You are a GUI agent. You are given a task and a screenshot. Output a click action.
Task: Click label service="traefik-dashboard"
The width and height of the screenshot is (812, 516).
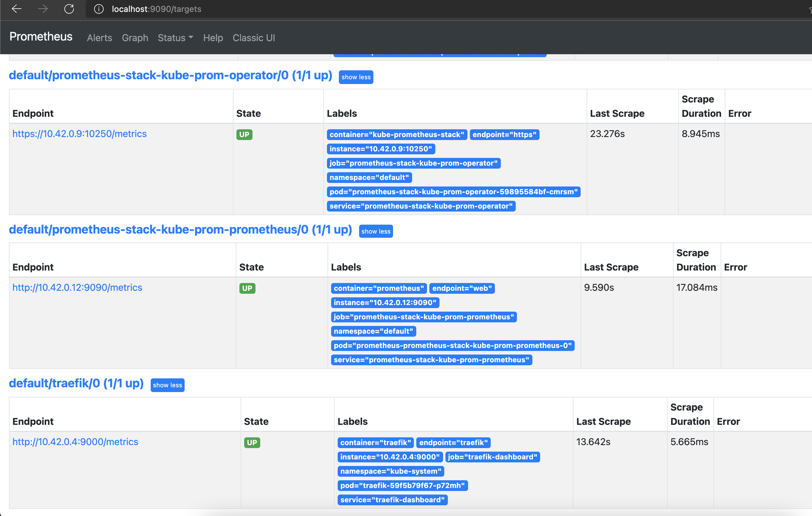point(392,500)
